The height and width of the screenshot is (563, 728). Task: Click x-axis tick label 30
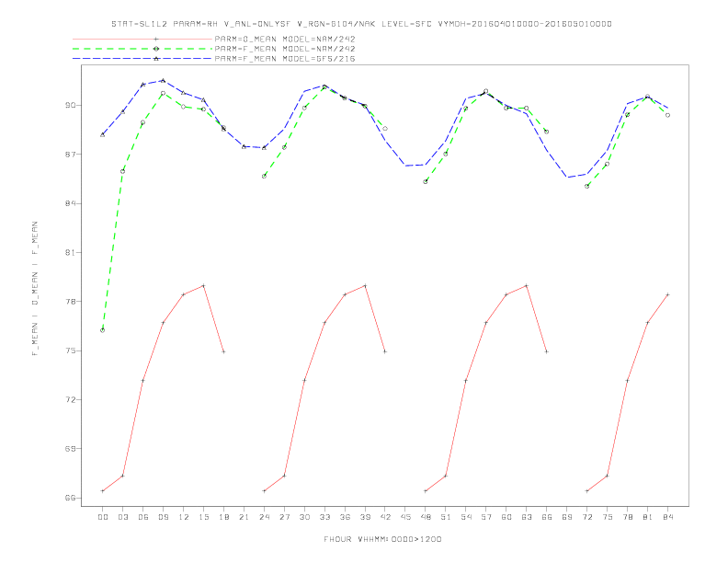(304, 517)
